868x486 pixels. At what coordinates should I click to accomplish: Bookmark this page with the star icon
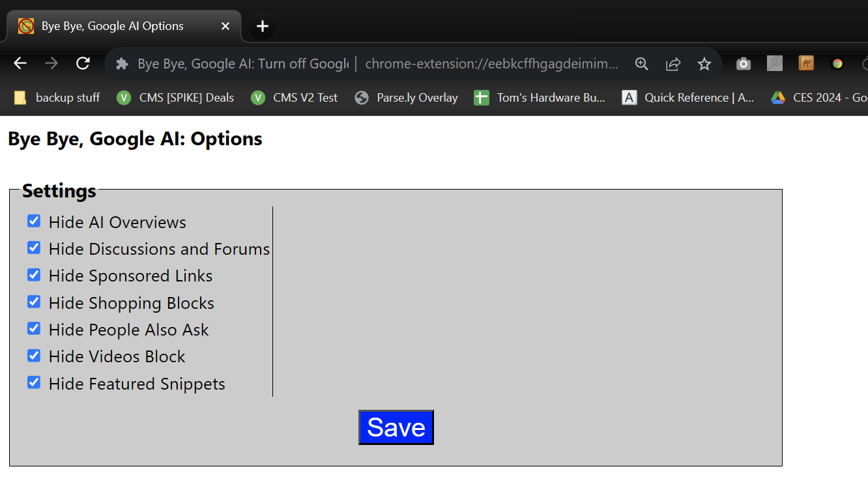click(x=704, y=64)
